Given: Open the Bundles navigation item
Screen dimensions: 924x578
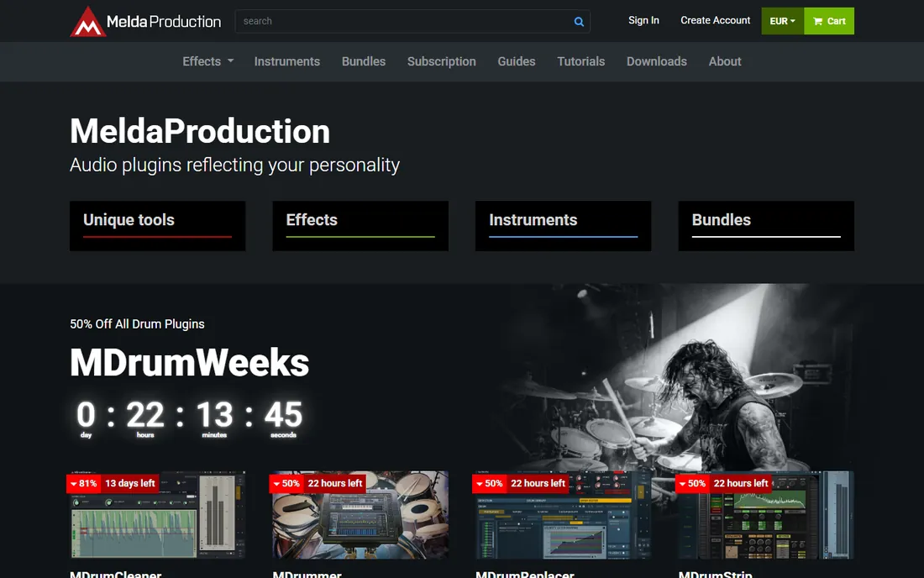Looking at the screenshot, I should tap(364, 61).
